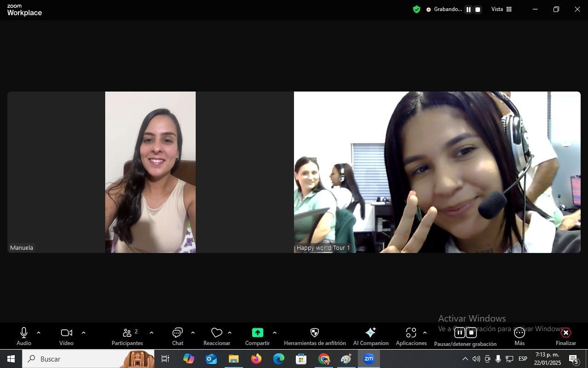Switch to Chrome from the taskbar
The height and width of the screenshot is (368, 588).
324,359
